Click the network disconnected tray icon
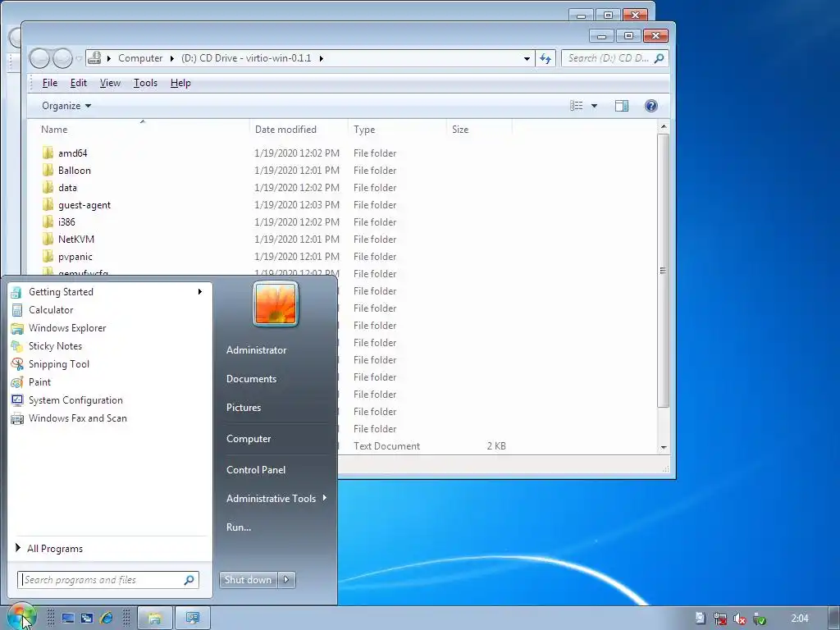 click(720, 619)
